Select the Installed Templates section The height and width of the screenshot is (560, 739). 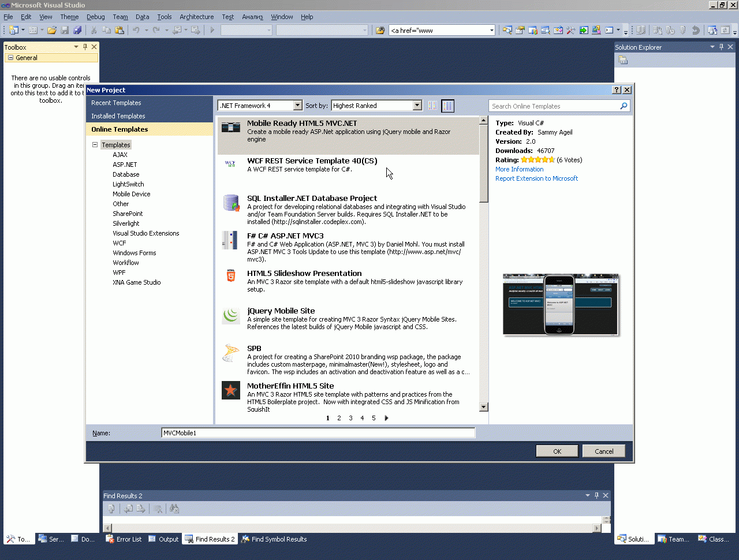pyautogui.click(x=150, y=116)
